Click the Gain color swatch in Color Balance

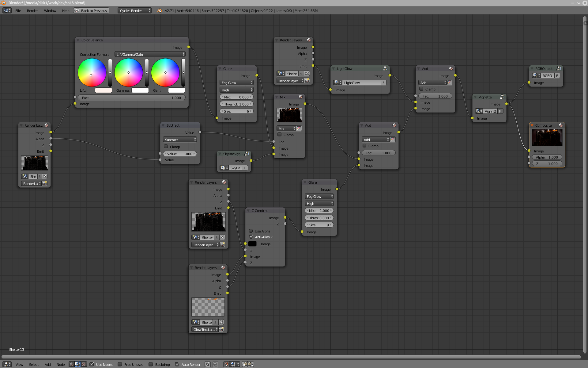pos(177,90)
